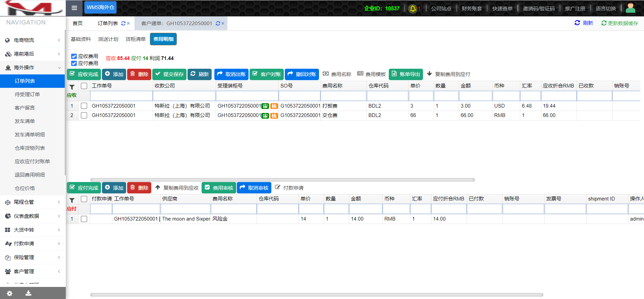The image size is (644, 299).
Task: Uncheck the 应收费用 checkbox
Action: point(74,56)
